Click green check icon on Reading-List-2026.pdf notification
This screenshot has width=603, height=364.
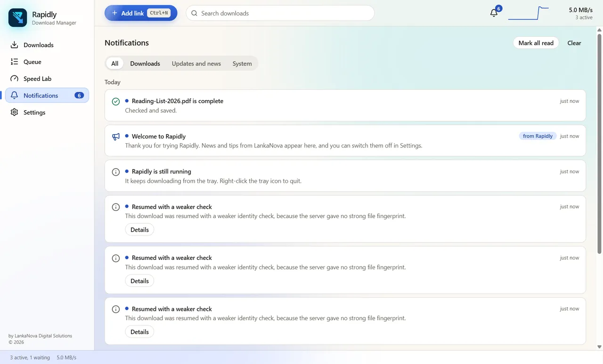(x=116, y=101)
